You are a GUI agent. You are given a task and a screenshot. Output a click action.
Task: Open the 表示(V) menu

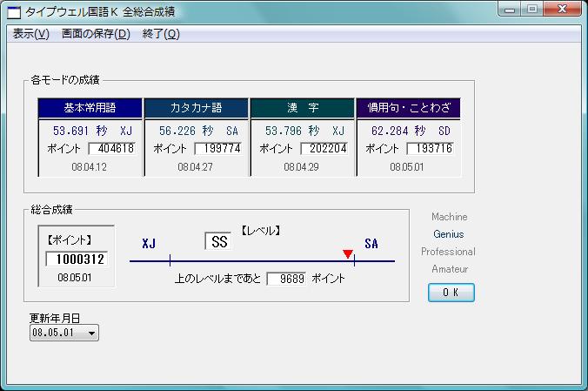(31, 34)
